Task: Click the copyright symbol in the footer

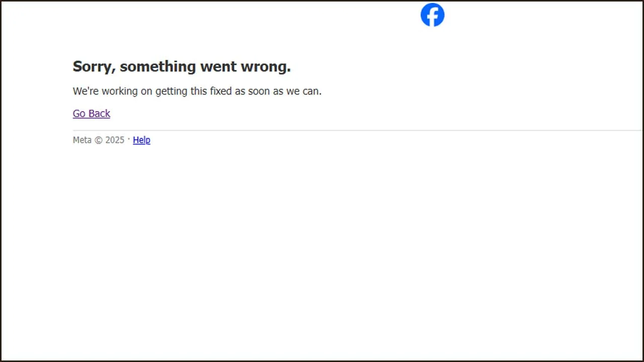Action: pyautogui.click(x=98, y=140)
